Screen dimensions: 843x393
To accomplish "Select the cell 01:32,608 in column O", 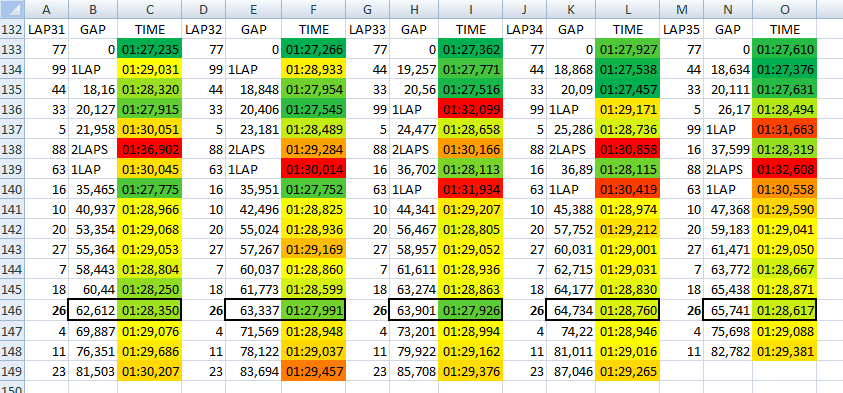I will (x=784, y=169).
